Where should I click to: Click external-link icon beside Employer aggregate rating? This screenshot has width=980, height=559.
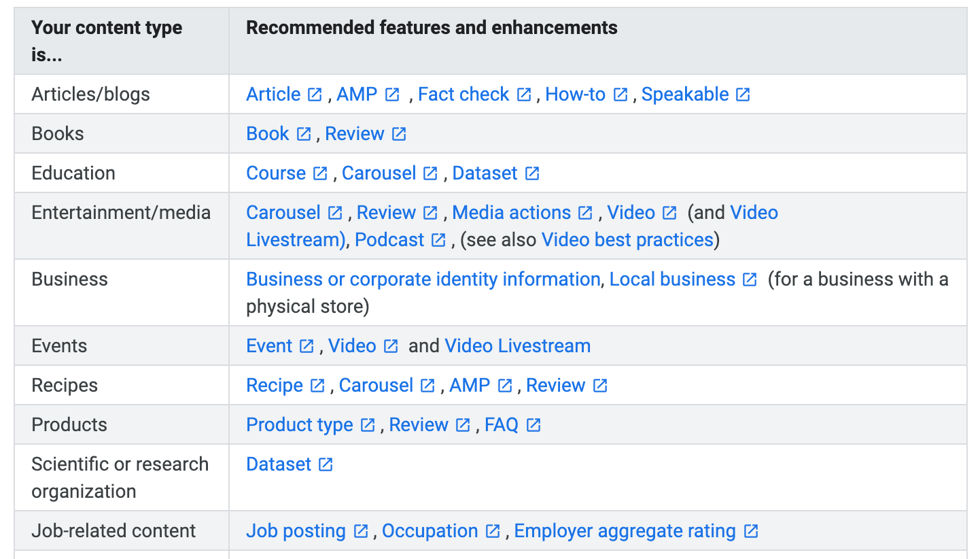751,531
